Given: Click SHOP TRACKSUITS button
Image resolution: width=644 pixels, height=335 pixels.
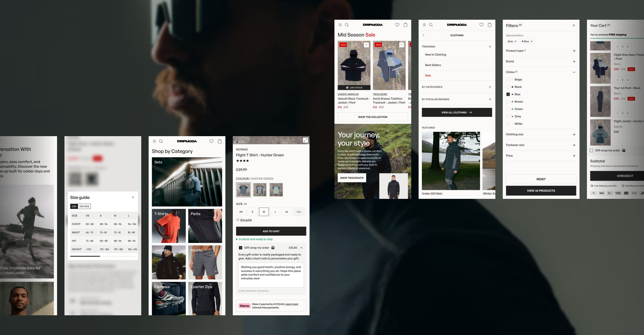Looking at the screenshot, I should [352, 178].
